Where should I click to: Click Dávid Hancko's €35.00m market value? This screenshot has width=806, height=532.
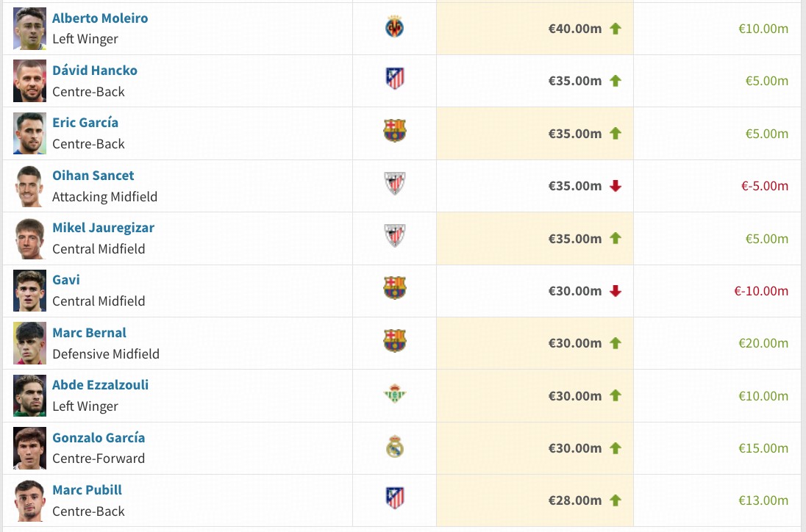click(575, 81)
